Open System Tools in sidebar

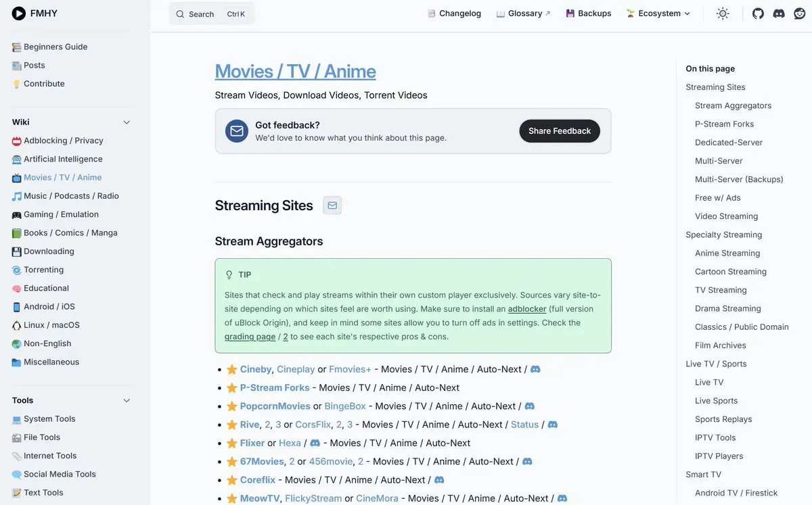tap(49, 419)
